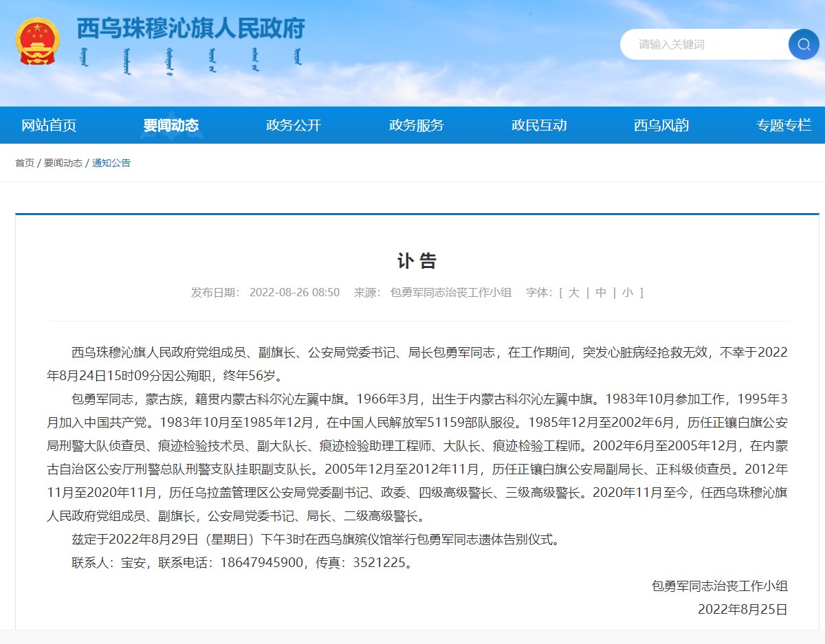
Task: Click the search magnifier icon
Action: [x=803, y=44]
